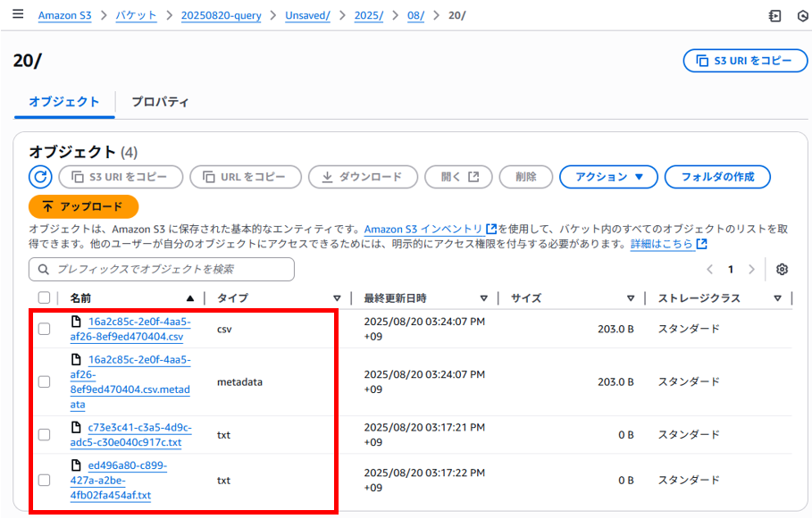
Task: Check the box for 16a2c85c csv file
Action: coord(45,329)
